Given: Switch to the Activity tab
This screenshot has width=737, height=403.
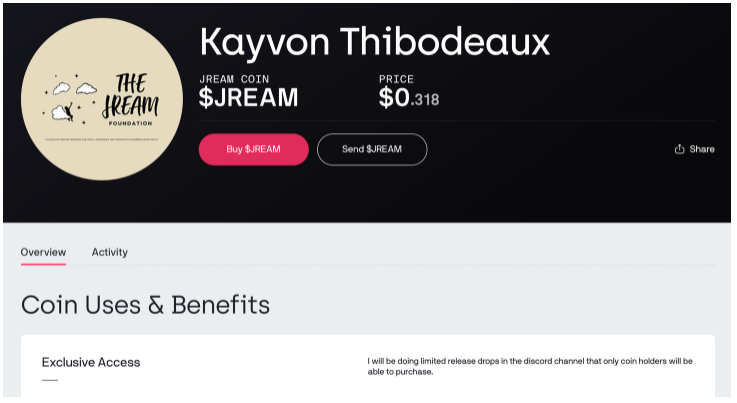Looking at the screenshot, I should pos(110,253).
